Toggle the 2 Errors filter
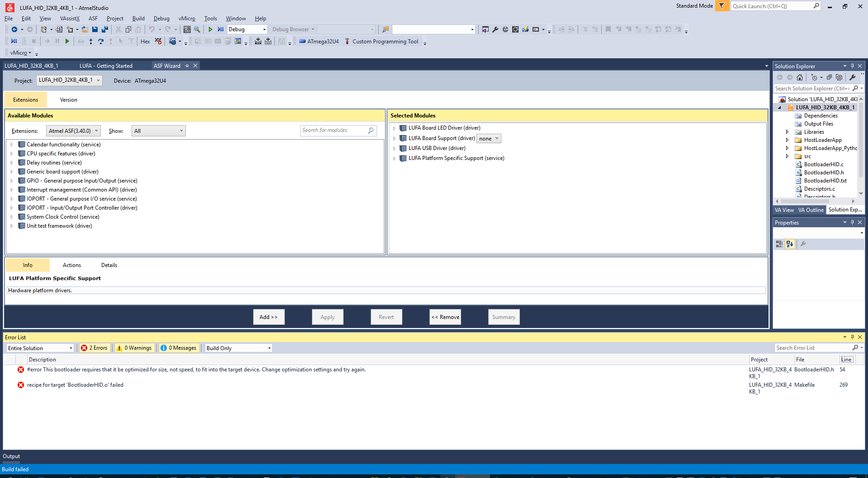This screenshot has height=478, width=868. coord(94,348)
